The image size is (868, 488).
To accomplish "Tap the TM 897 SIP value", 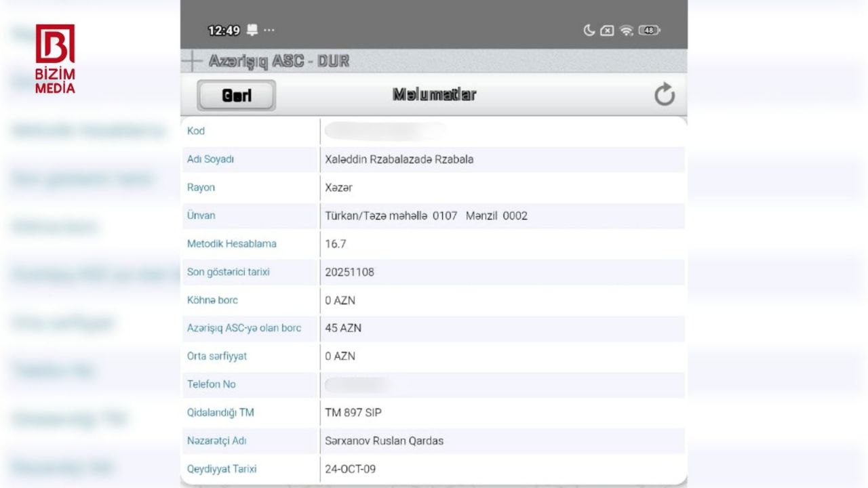I will (353, 413).
